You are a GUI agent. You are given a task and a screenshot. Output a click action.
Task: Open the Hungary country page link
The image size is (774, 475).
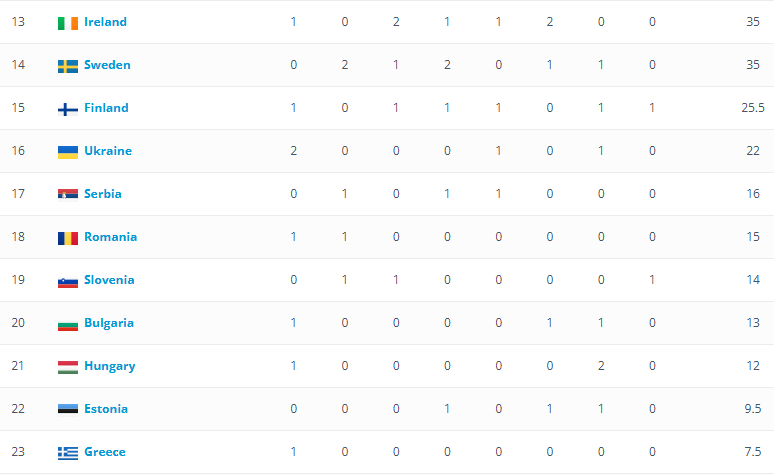click(110, 366)
